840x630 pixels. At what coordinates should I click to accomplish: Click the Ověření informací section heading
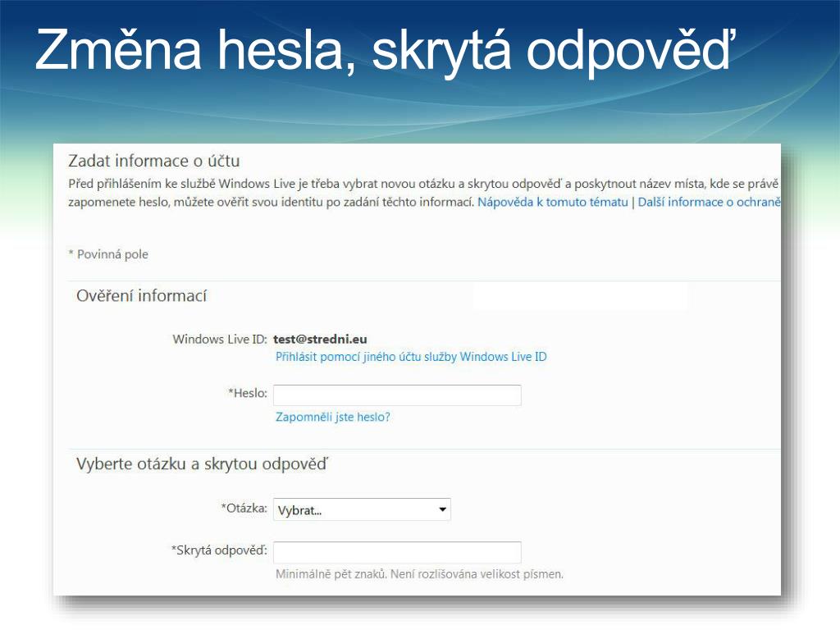141,295
